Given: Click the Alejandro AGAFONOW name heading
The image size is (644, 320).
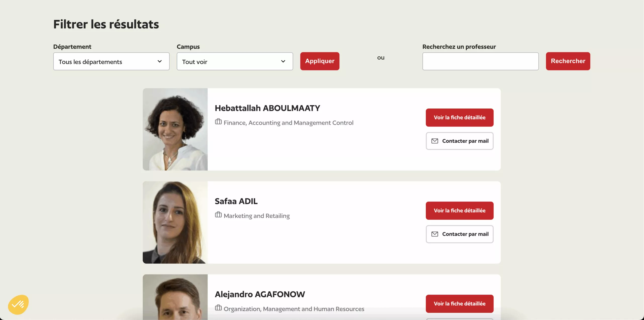Looking at the screenshot, I should 260,294.
